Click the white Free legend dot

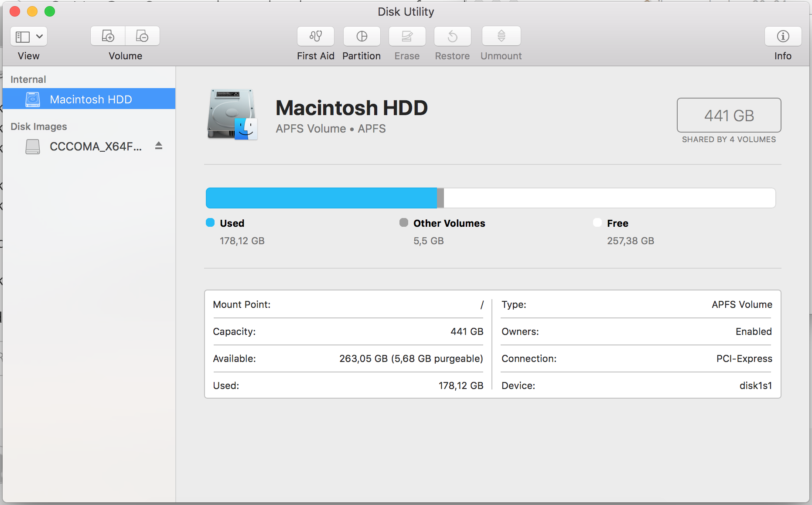point(597,223)
